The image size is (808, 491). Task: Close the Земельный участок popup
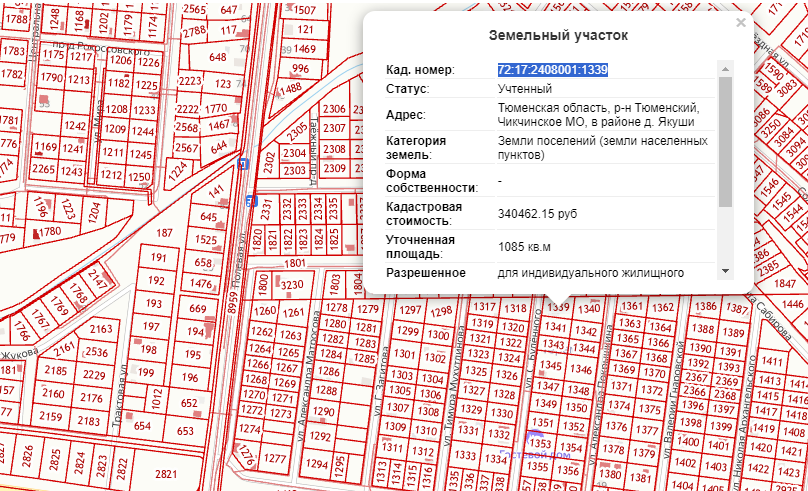coord(740,23)
